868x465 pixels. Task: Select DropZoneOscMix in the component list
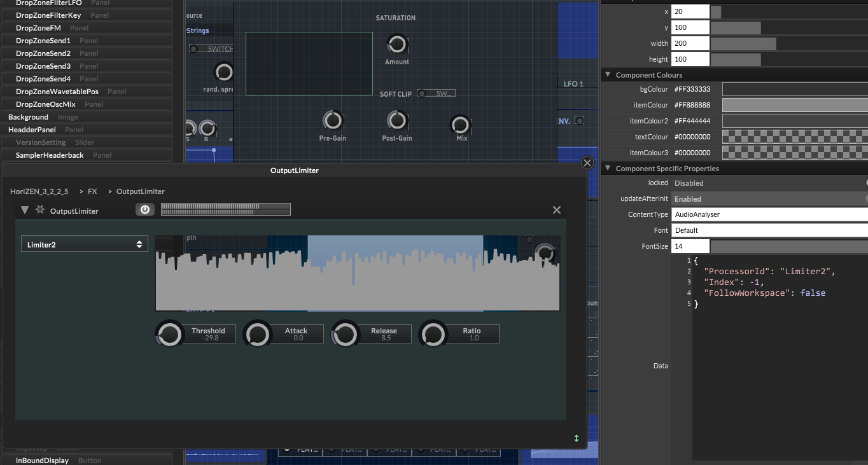pos(87,104)
